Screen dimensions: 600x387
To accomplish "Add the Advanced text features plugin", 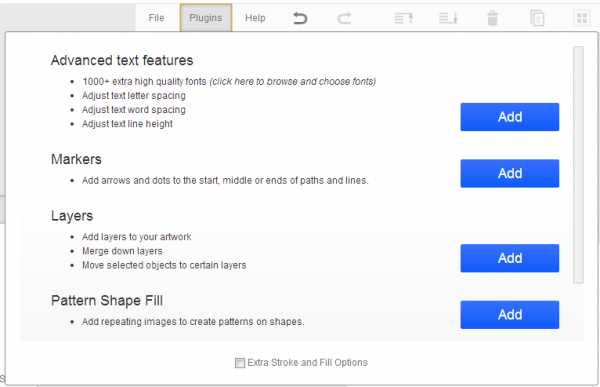I will (x=510, y=117).
